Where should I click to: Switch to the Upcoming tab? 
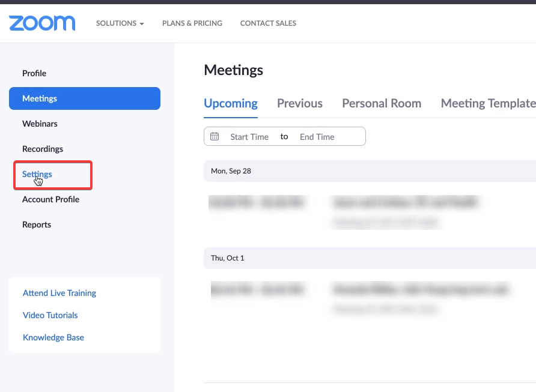231,103
